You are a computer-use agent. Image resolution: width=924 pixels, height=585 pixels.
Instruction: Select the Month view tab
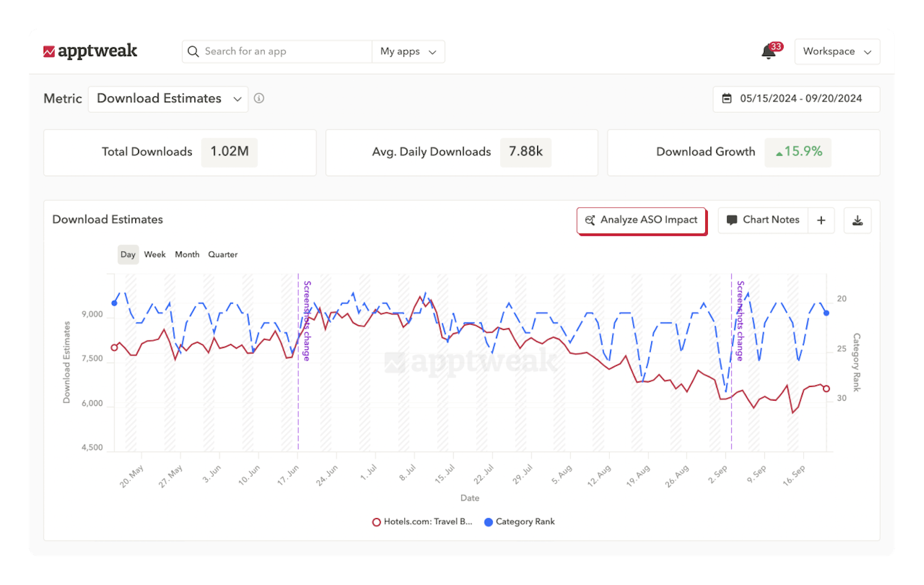pos(187,254)
